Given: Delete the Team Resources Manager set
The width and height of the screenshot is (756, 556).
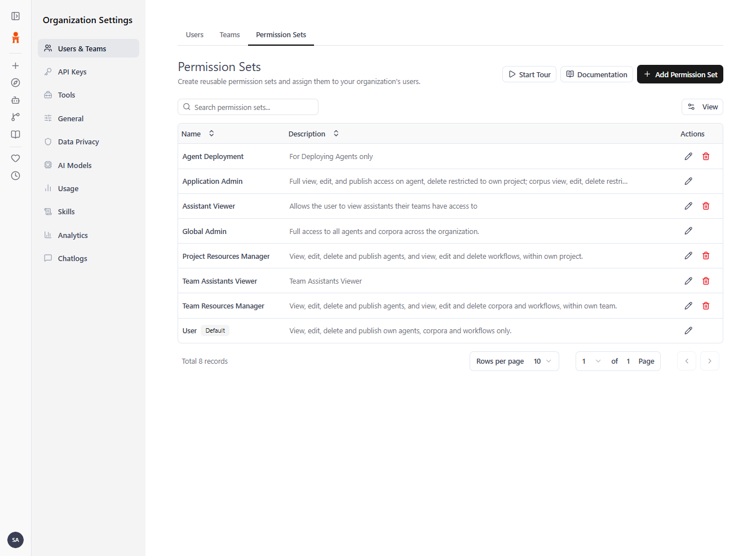Looking at the screenshot, I should point(706,306).
